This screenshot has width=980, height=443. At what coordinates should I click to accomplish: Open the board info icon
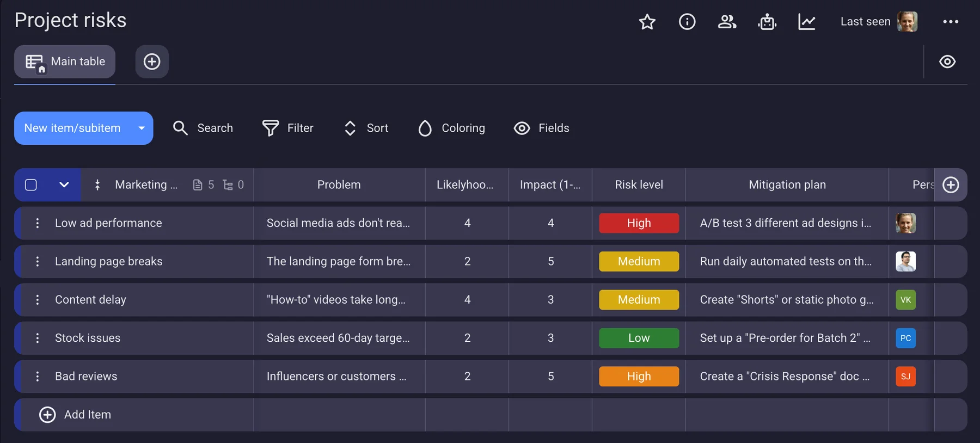coord(687,22)
